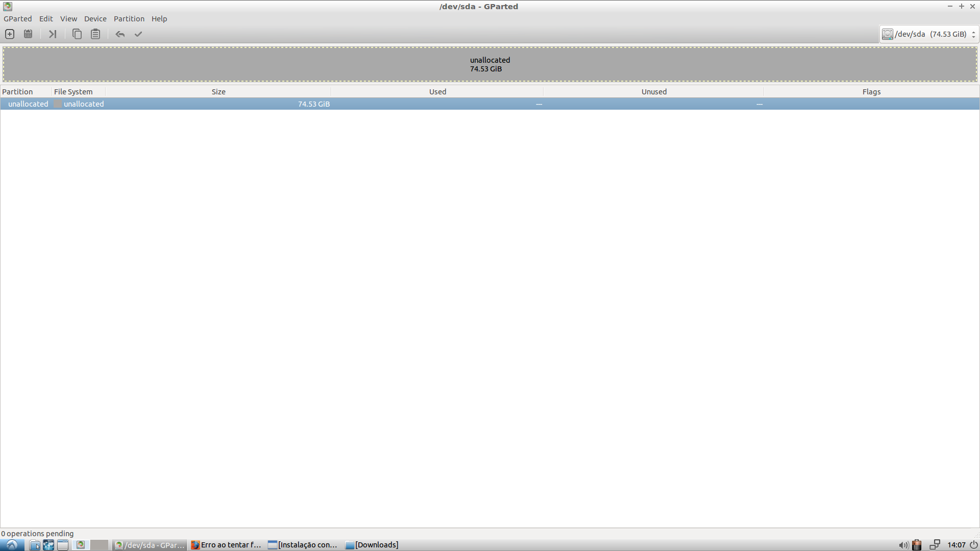Switch to /dev/sda - GParted taskbar button
The image size is (980, 551).
150,545
